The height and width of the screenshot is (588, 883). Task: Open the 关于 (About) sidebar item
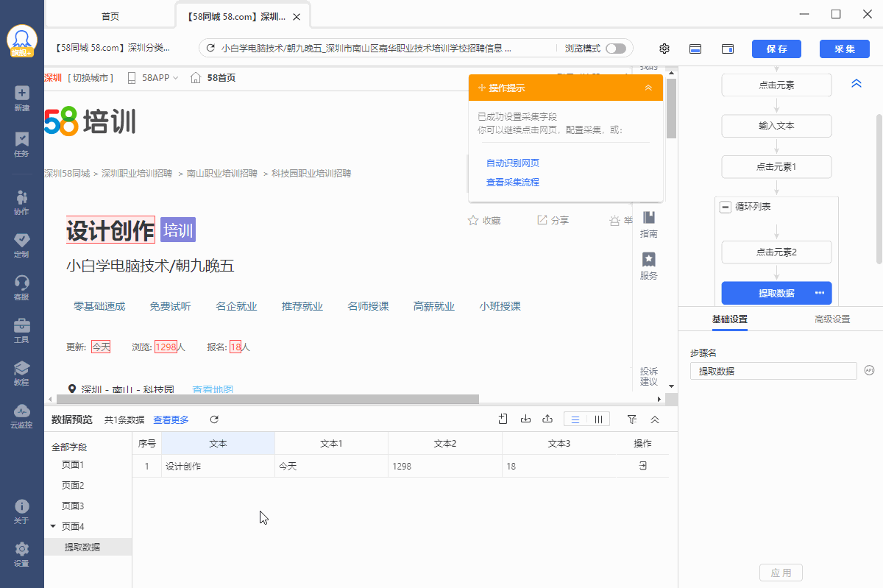click(x=21, y=511)
